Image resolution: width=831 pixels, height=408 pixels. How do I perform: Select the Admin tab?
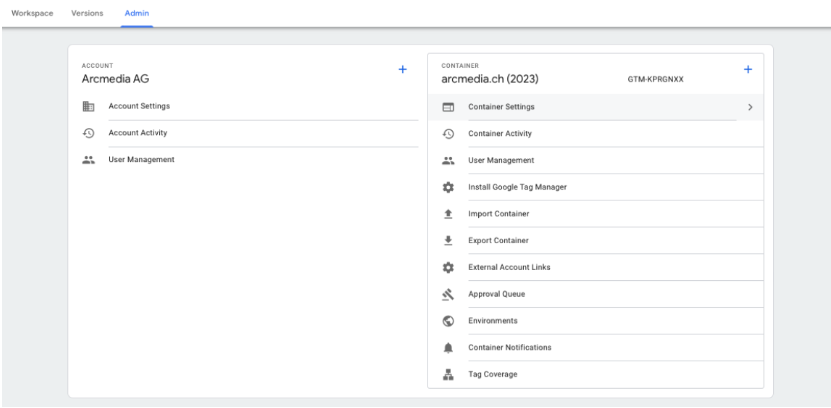point(137,13)
